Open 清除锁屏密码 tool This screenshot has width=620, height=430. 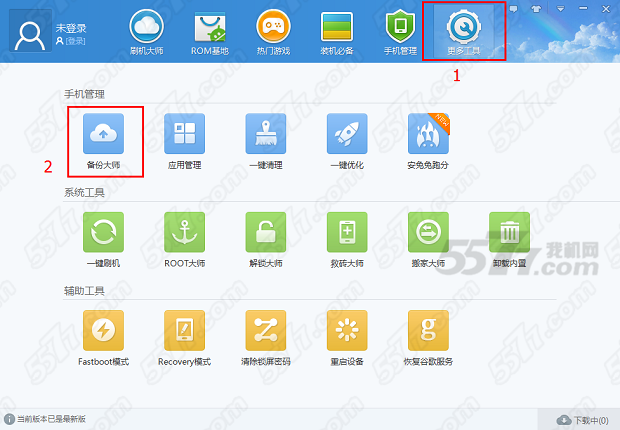tap(266, 338)
